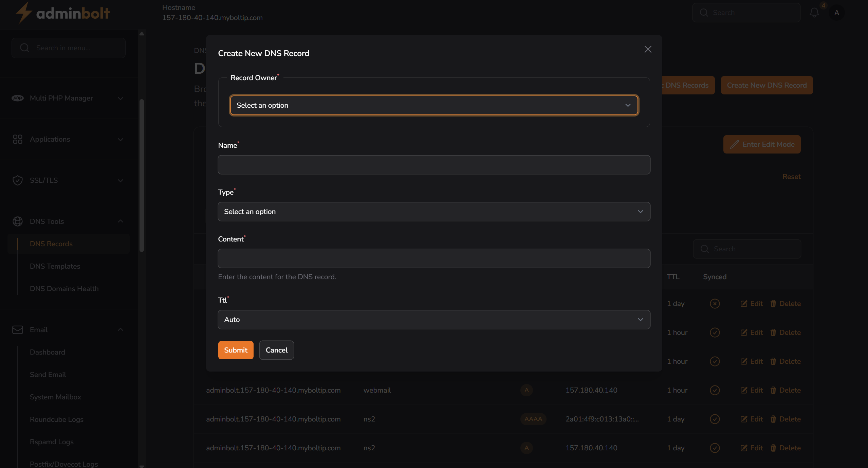Image resolution: width=868 pixels, height=468 pixels.
Task: Click the php icon beside Multi PHP Manager
Action: [x=18, y=98]
